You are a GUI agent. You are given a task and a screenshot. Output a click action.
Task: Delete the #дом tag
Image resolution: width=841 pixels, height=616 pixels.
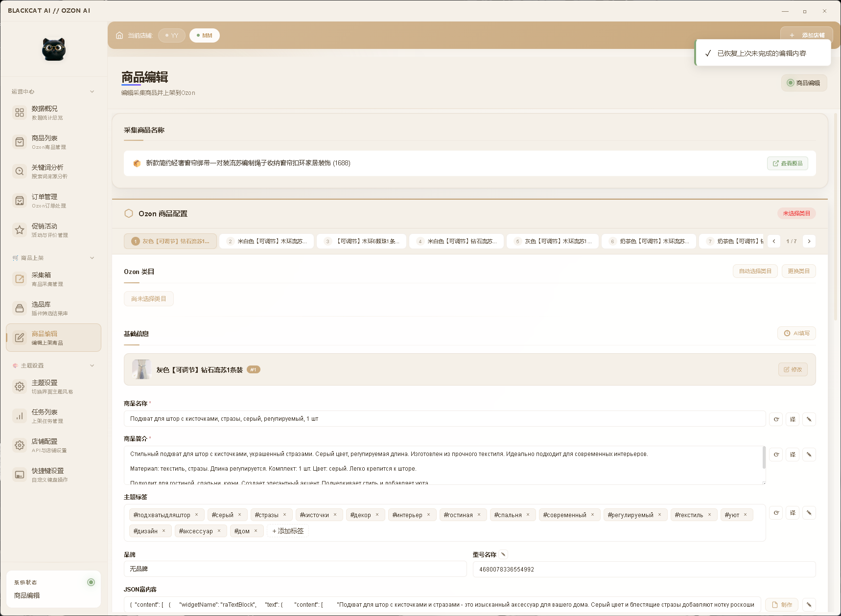point(256,531)
